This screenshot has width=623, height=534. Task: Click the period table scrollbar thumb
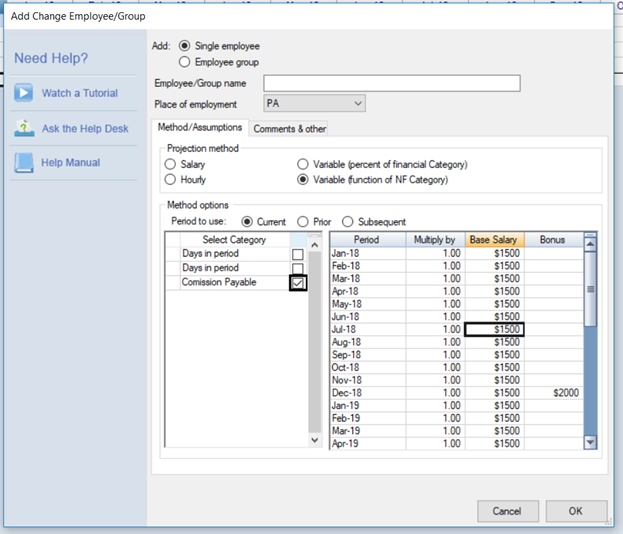[x=590, y=289]
